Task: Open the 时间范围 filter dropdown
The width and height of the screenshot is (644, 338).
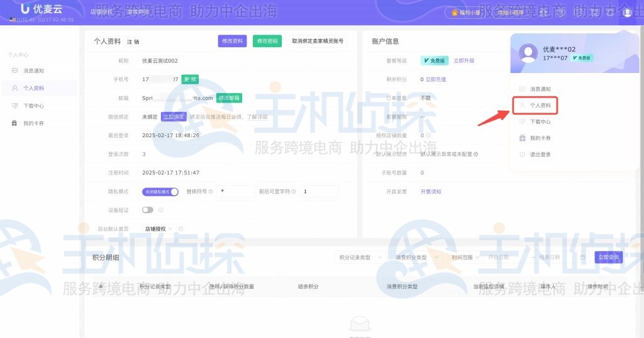Action: pyautogui.click(x=465, y=257)
